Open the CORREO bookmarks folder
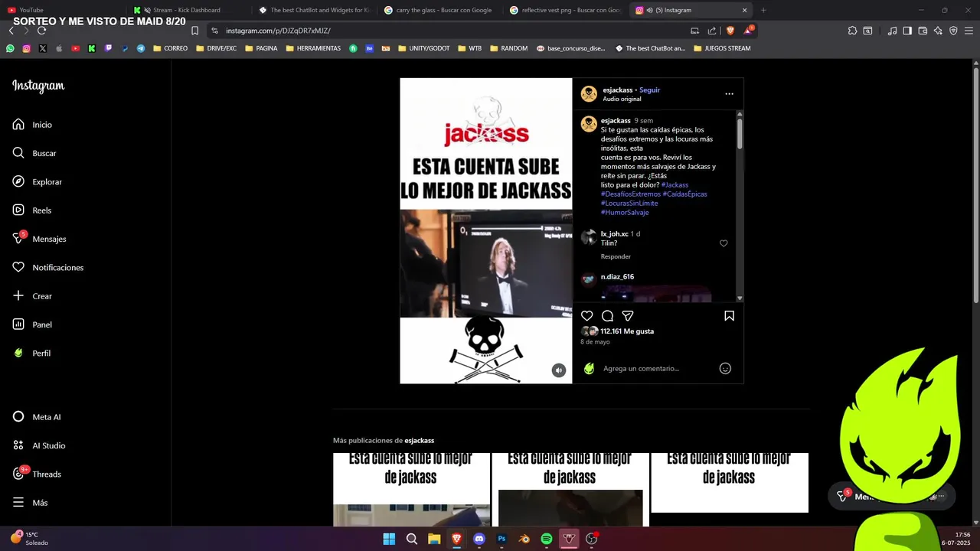 pos(170,48)
